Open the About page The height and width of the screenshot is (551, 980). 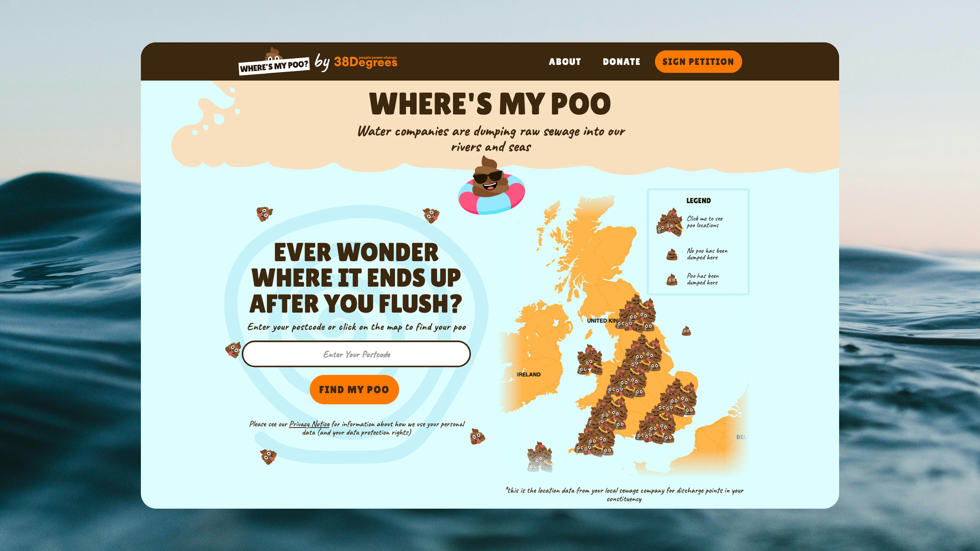565,61
